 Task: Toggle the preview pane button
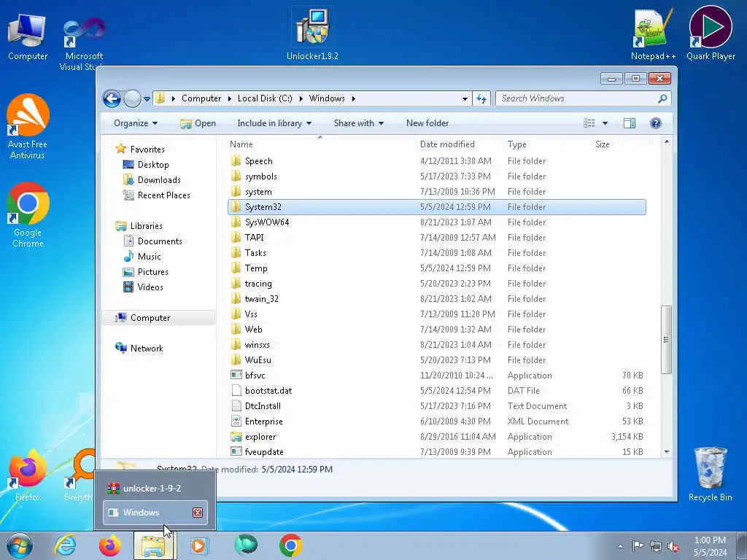coord(630,123)
